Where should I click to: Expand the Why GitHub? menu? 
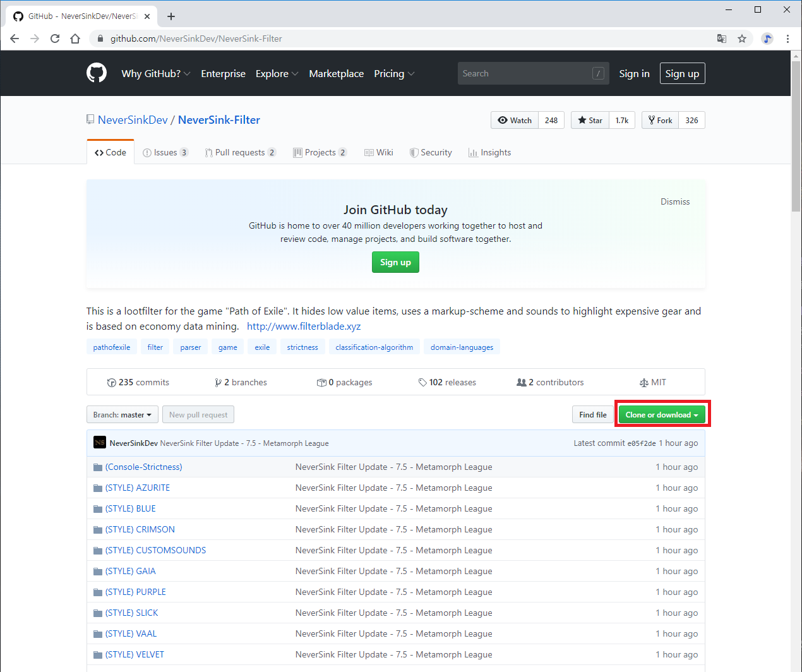pos(156,73)
